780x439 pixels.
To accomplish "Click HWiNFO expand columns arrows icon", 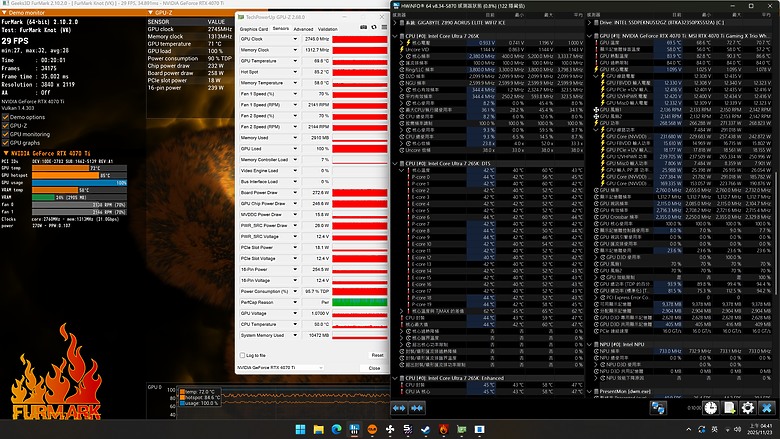I will coord(399,408).
